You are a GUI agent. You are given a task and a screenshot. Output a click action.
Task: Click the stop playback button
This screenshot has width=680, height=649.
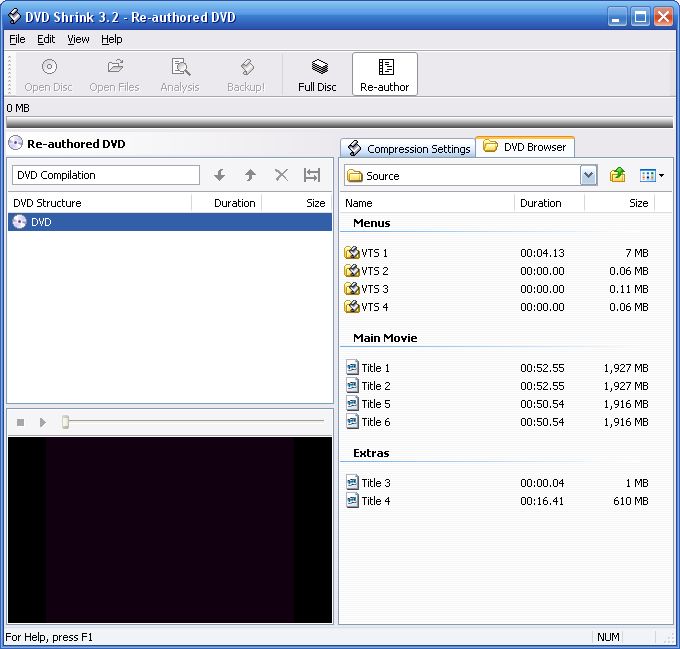20,422
